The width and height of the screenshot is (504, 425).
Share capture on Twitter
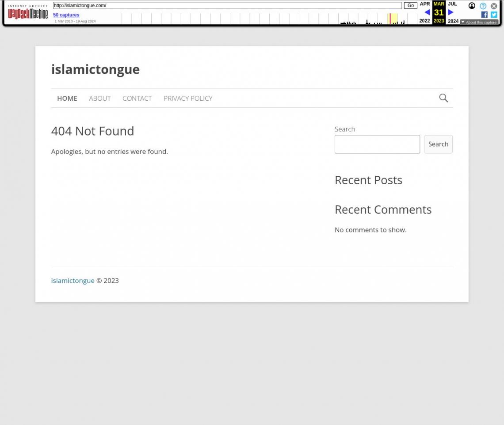click(494, 15)
